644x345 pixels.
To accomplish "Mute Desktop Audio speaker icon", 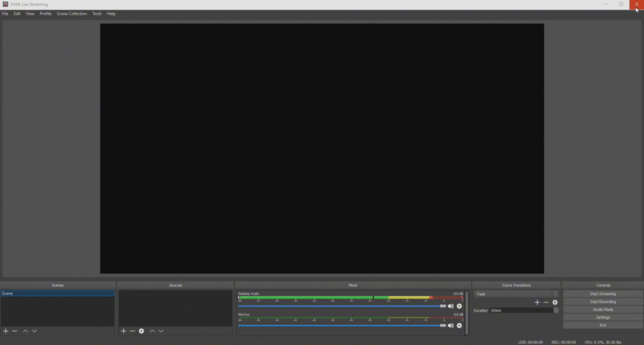I will [x=450, y=306].
